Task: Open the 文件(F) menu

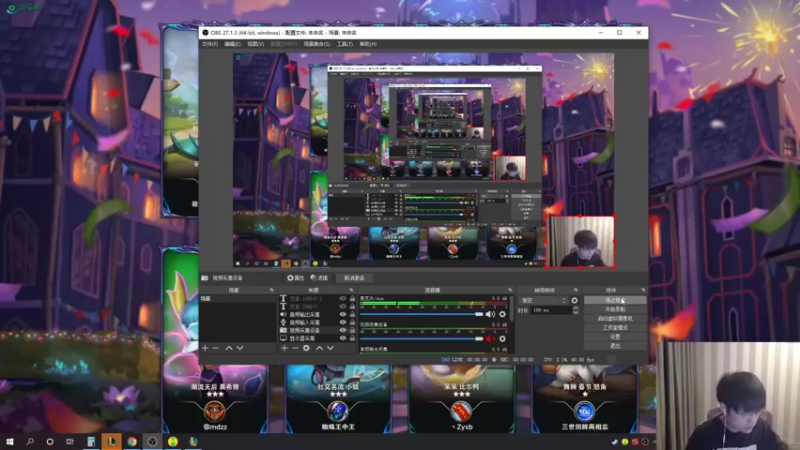Action: pos(210,44)
